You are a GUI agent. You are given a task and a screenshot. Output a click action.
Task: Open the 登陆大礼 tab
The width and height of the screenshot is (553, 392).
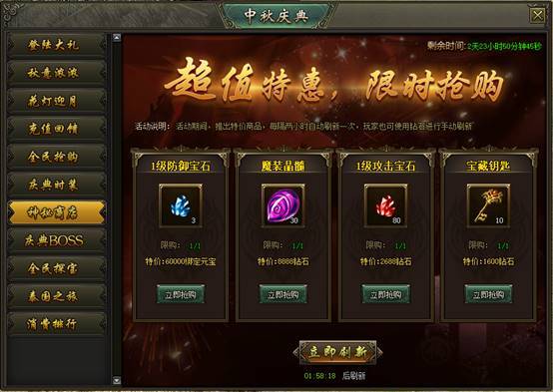pyautogui.click(x=57, y=45)
